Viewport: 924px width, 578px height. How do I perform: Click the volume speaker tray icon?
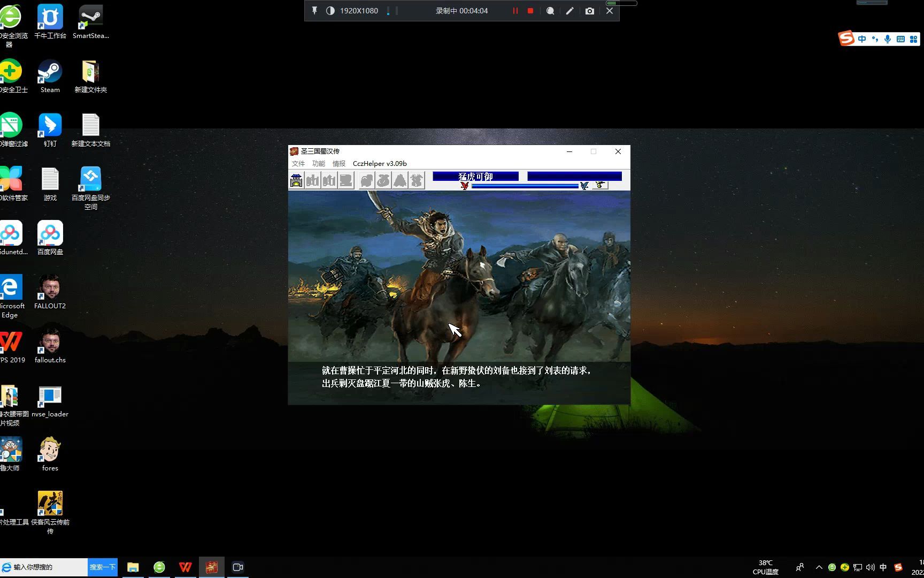871,567
